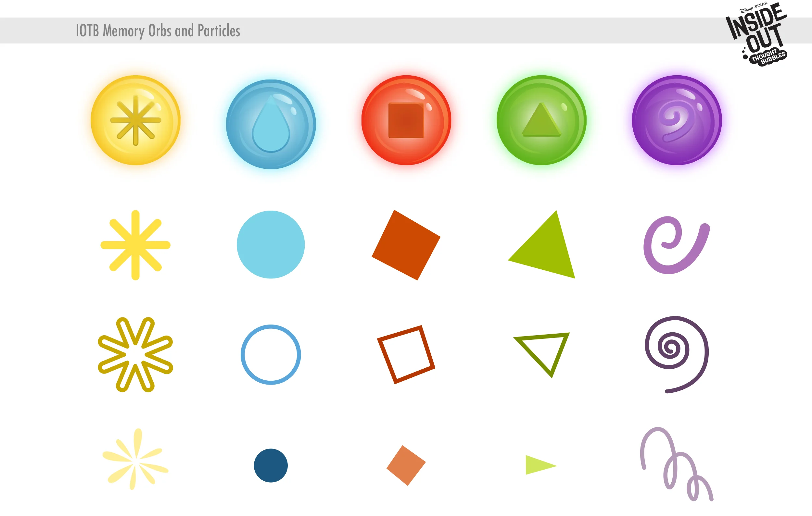The width and height of the screenshot is (812, 516).
Task: Click the Inside Out Thought Bubbles logo
Action: pos(756,34)
